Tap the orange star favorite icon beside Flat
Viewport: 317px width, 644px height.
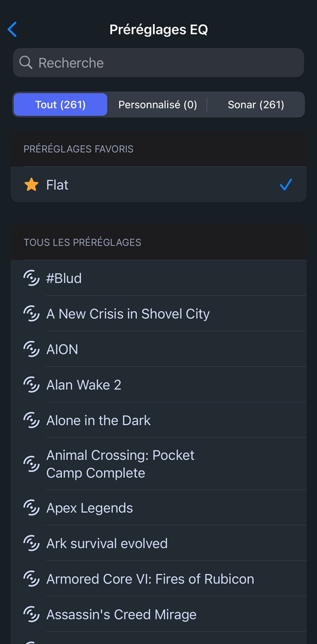coord(31,185)
